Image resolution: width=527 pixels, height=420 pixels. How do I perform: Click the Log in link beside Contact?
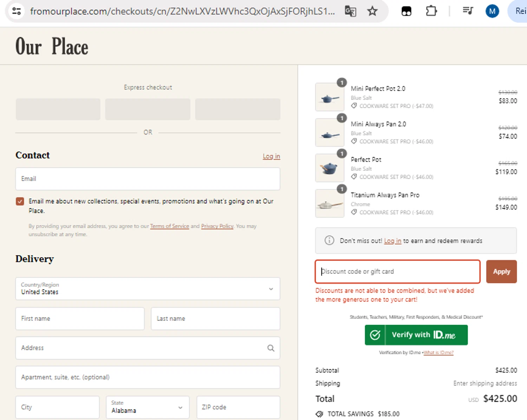[271, 156]
